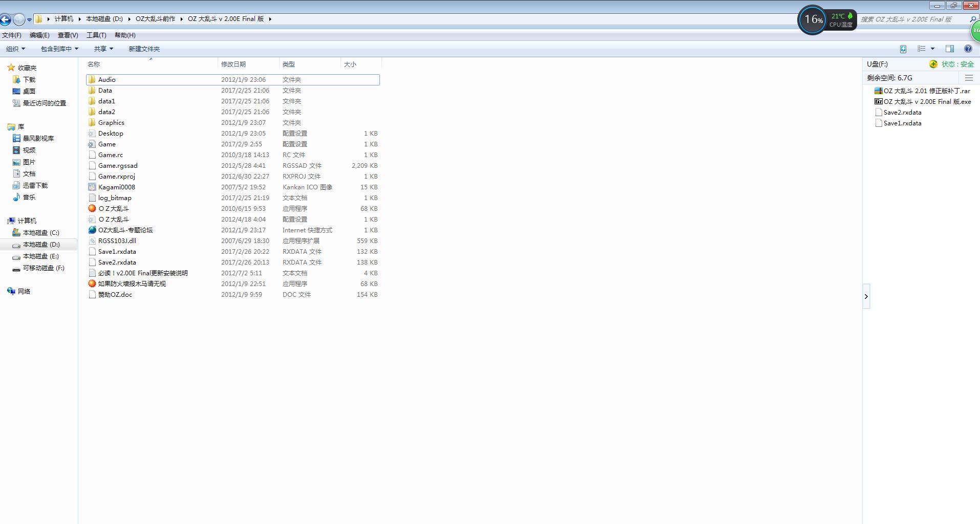This screenshot has height=524, width=980.
Task: Select the O Z大乱斗 application icon
Action: pyautogui.click(x=92, y=208)
